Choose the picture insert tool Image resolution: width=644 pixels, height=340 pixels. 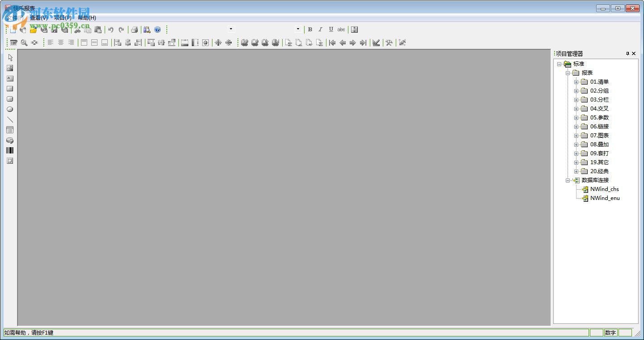10,68
